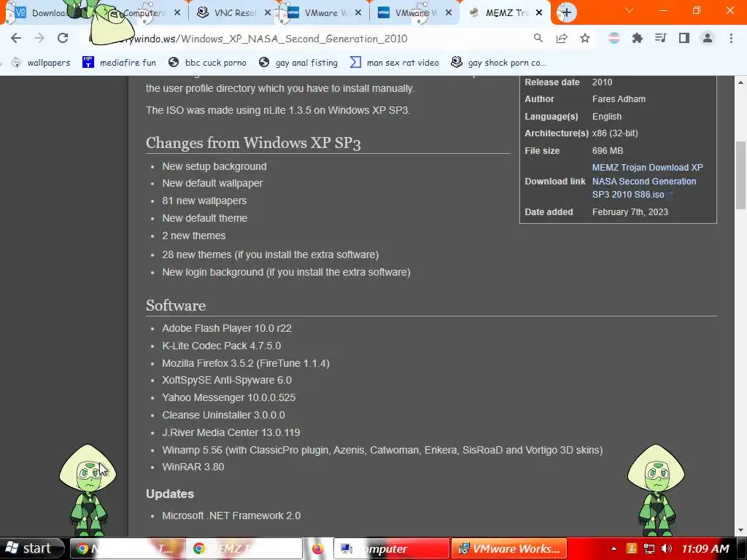Close the VNC Resol tab

[x=268, y=13]
